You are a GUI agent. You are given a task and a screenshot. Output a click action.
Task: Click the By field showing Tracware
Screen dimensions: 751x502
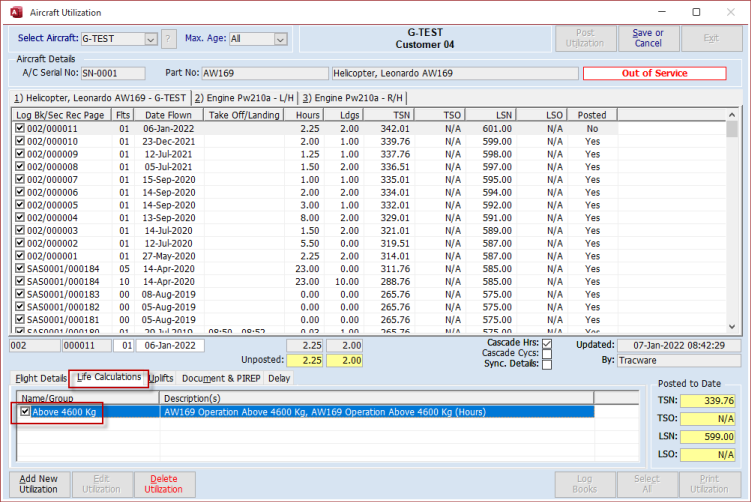click(679, 360)
